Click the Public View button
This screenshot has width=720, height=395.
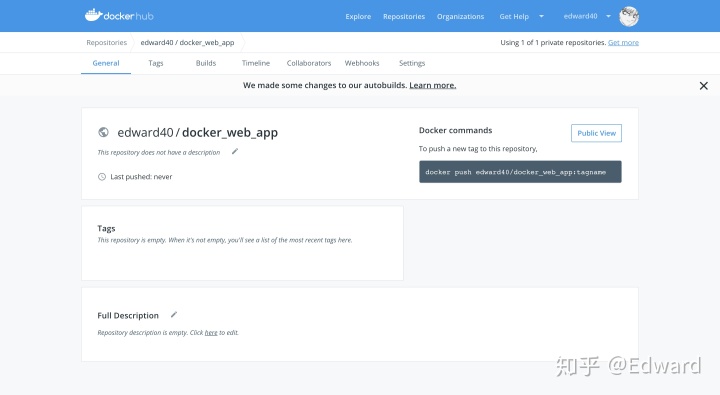pyautogui.click(x=596, y=133)
